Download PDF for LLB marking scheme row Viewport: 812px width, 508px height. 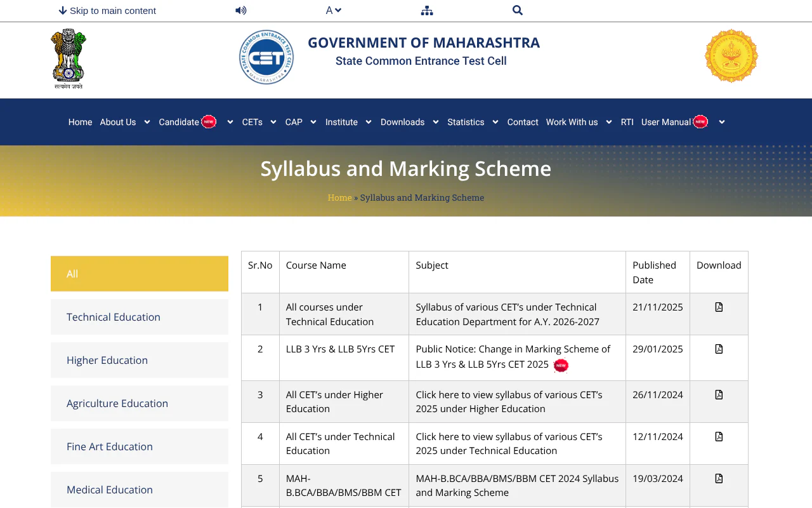(719, 349)
